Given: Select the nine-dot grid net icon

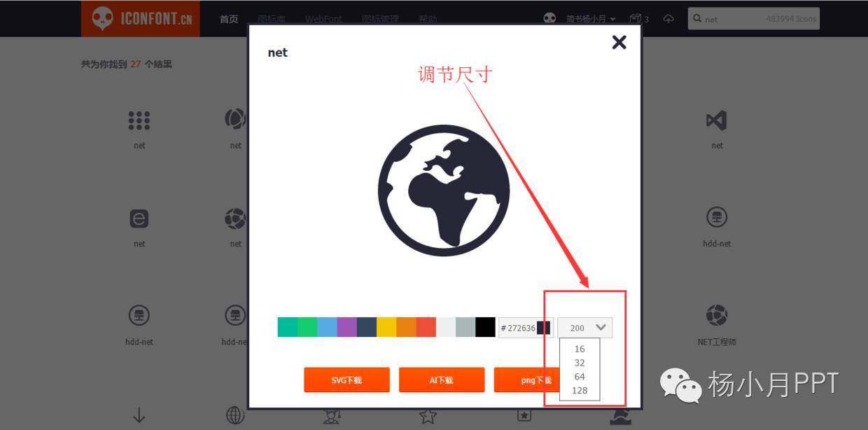Looking at the screenshot, I should click(139, 120).
